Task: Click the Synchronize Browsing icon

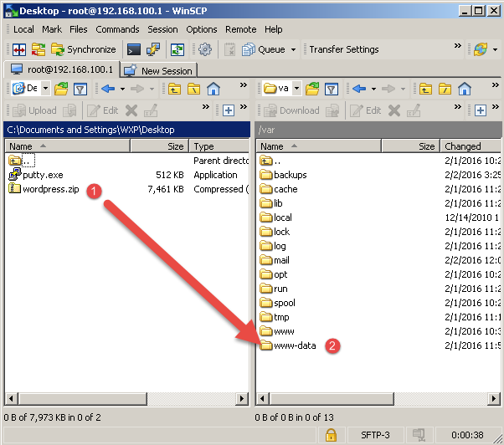Action: point(39,49)
